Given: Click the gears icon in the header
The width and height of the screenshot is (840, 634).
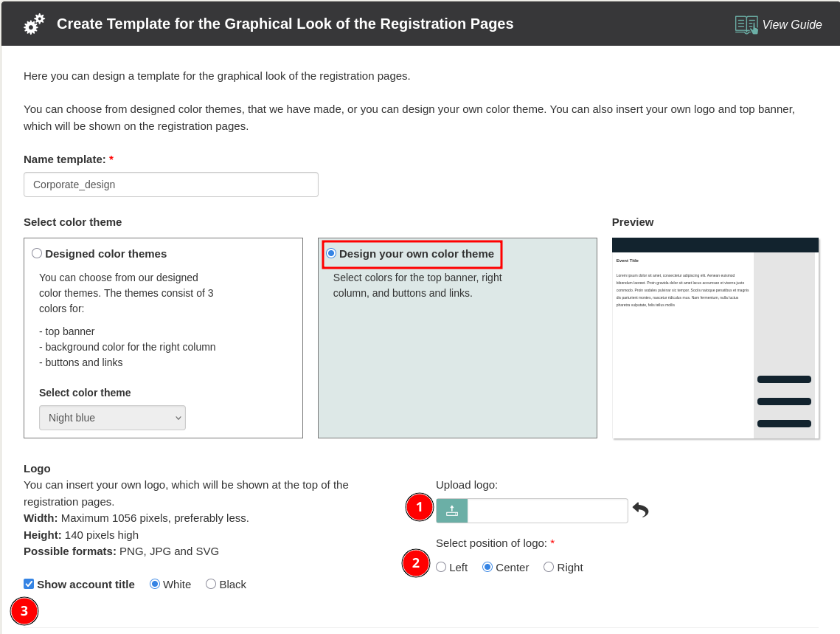Looking at the screenshot, I should tap(34, 24).
